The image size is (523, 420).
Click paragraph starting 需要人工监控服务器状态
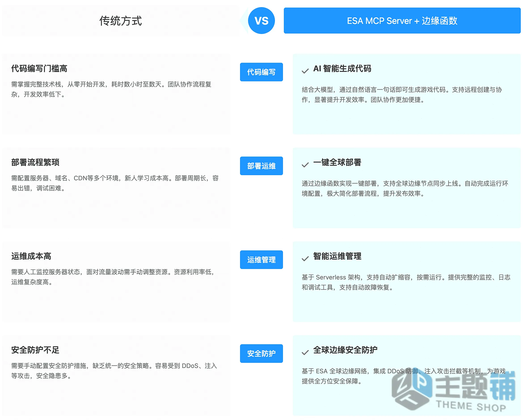pyautogui.click(x=113, y=277)
